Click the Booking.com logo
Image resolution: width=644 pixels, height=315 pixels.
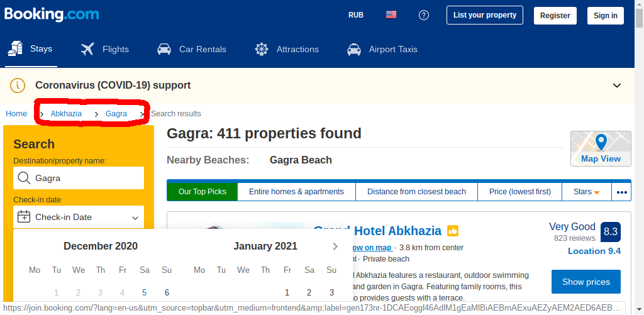point(52,14)
